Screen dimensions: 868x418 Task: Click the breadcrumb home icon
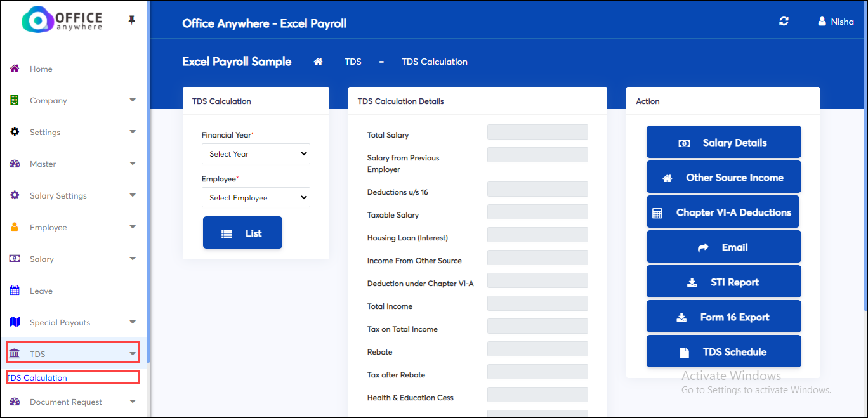point(319,62)
